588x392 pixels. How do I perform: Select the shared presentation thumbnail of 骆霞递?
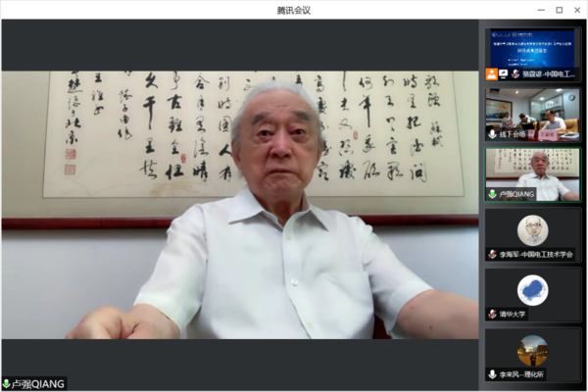533,46
